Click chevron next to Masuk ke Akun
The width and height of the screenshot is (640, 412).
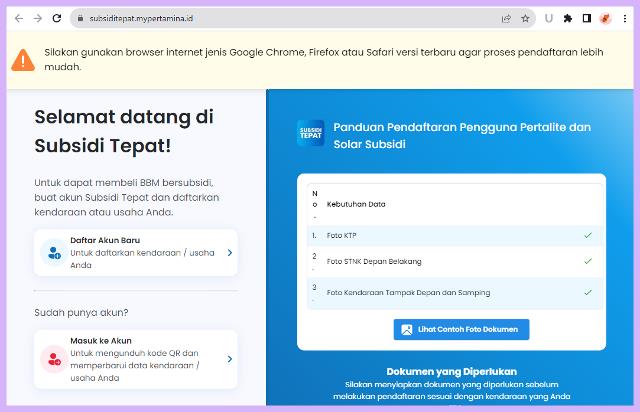[230, 359]
